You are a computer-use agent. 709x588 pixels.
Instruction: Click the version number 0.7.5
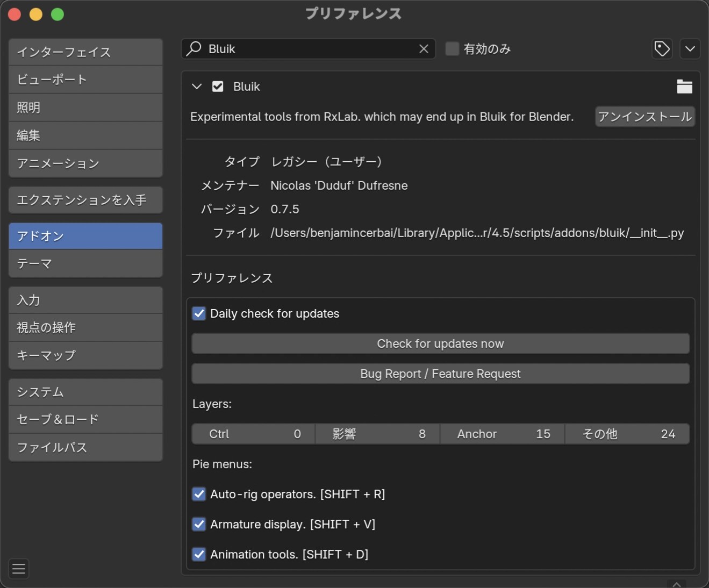[x=285, y=209]
